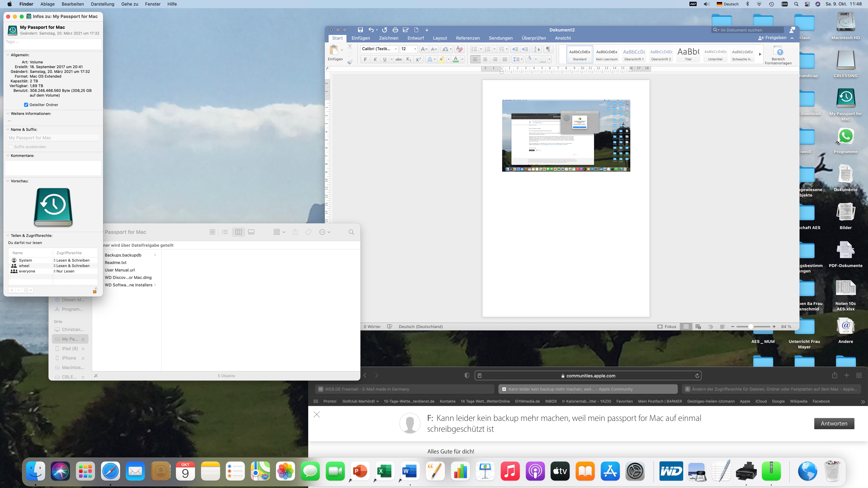868x488 pixels.
Task: Toggle Fokus mode in Word status bar
Action: click(x=666, y=326)
